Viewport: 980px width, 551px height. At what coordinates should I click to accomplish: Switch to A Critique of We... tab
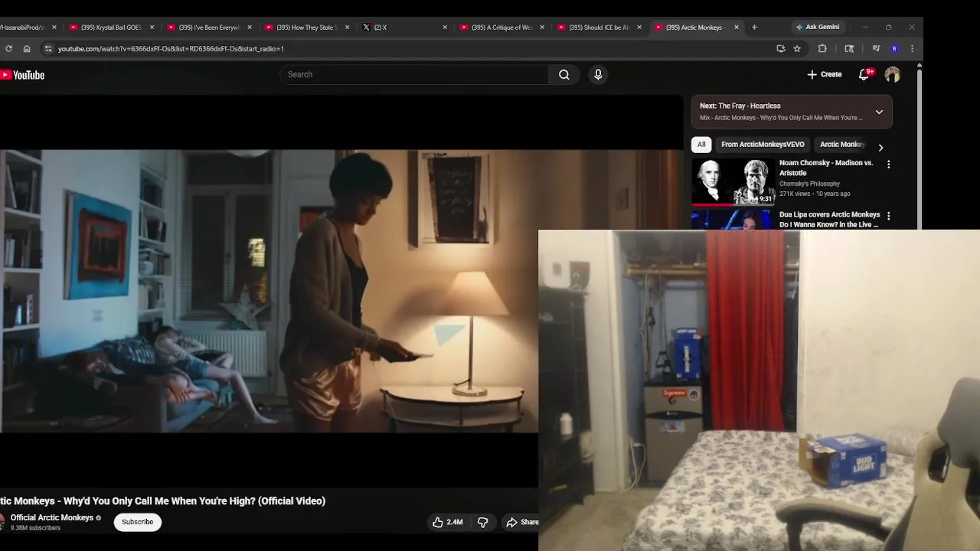tap(501, 27)
